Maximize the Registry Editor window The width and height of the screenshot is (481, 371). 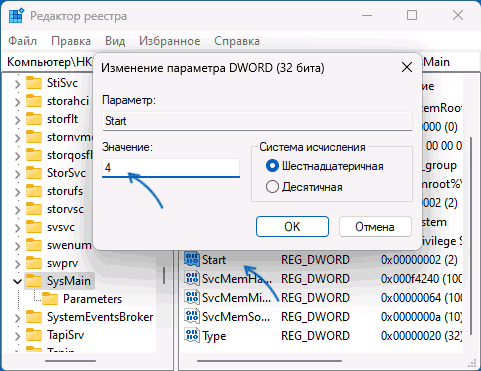412,15
